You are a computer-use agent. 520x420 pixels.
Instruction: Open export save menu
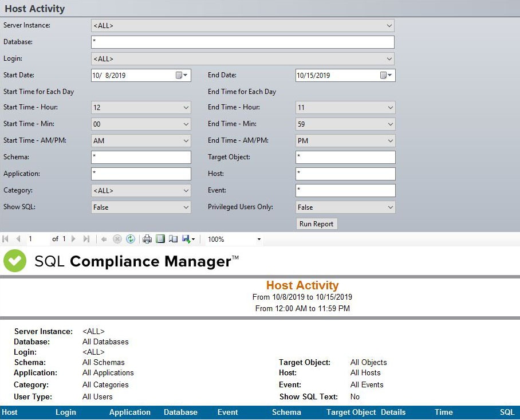[188, 239]
